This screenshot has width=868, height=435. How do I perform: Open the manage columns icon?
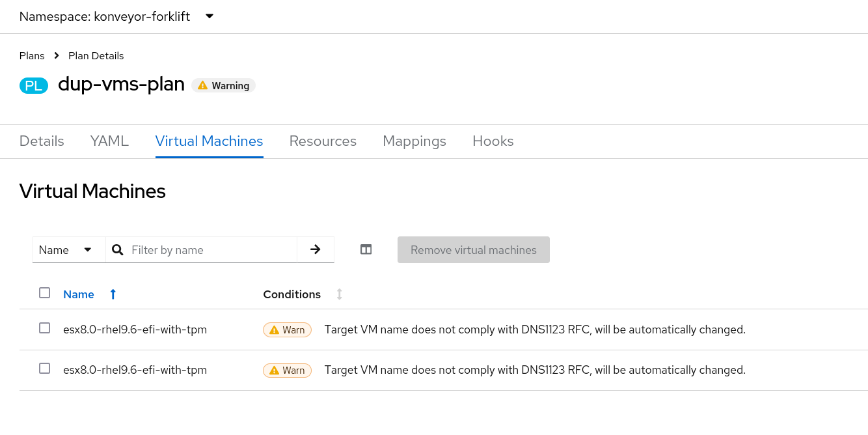(366, 249)
